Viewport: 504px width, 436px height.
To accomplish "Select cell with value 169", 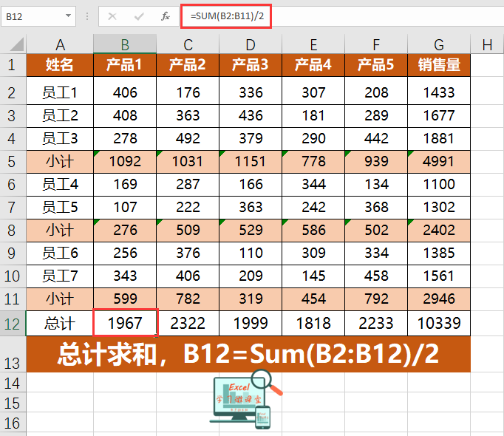I will pos(125,185).
